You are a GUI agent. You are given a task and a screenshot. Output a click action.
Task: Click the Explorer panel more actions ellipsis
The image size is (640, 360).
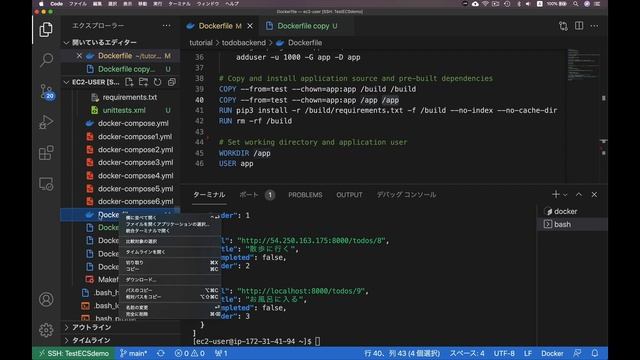pyautogui.click(x=167, y=26)
